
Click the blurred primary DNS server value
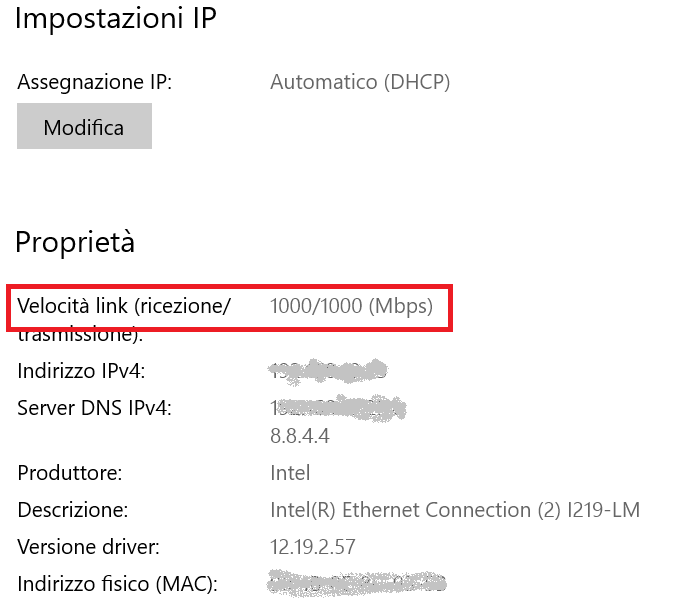click(340, 408)
